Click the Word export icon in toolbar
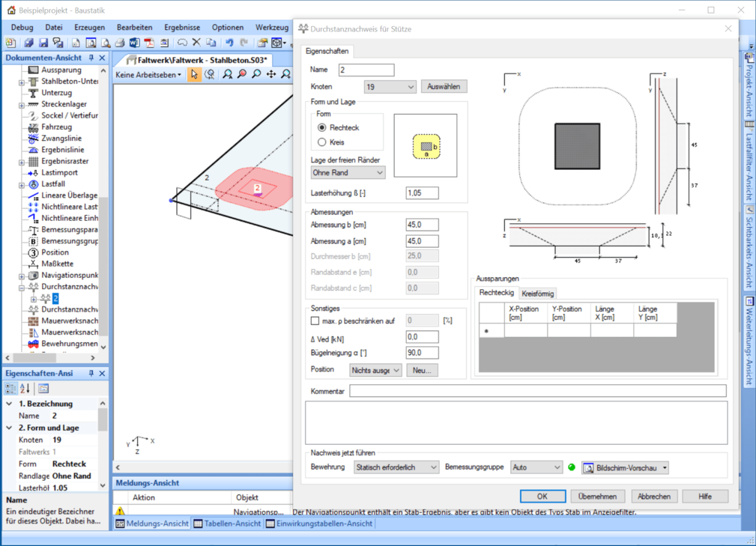Screen dimensions: 756x546 tap(134, 43)
